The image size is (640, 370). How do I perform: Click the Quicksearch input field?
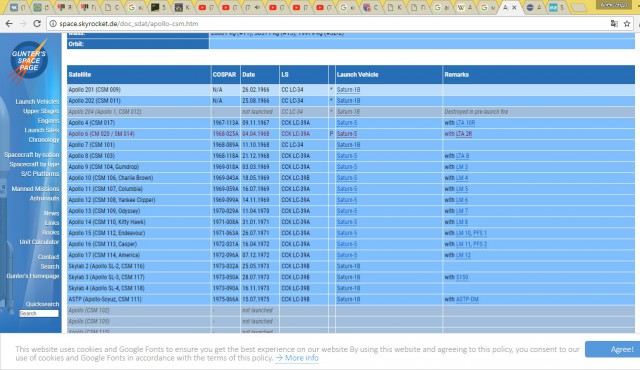pyautogui.click(x=39, y=313)
